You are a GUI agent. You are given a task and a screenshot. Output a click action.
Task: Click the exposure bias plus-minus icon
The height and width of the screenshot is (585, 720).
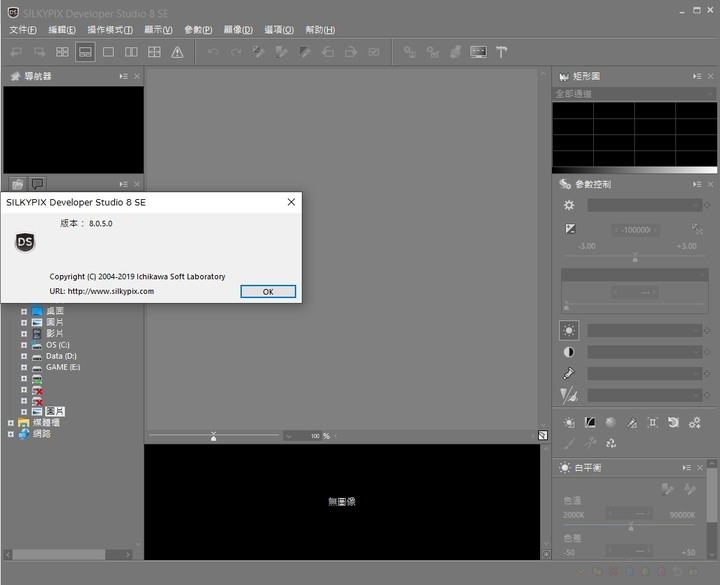pos(570,229)
